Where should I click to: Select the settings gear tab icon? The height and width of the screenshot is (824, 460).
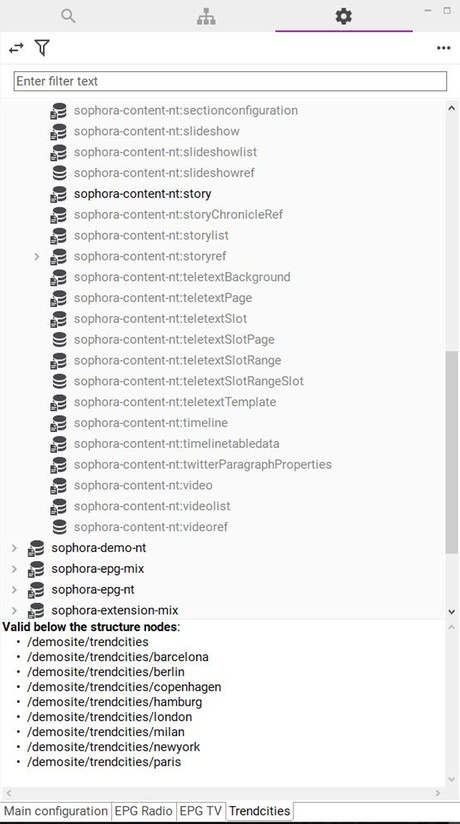click(x=344, y=17)
